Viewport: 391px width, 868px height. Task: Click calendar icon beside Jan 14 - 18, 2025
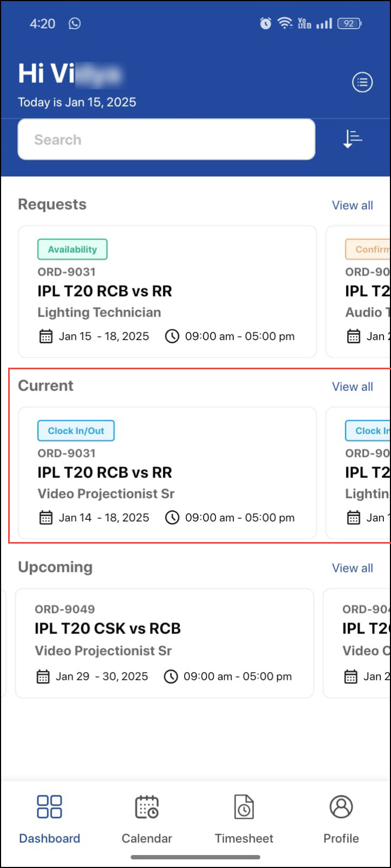click(x=46, y=518)
